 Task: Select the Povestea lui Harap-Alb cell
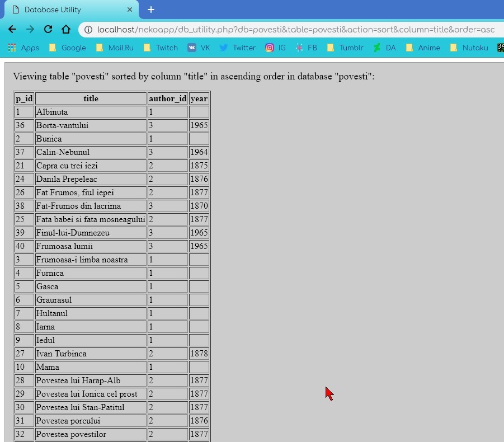(91, 380)
